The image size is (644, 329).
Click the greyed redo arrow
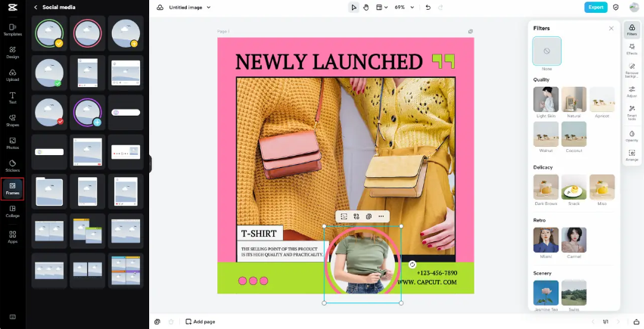(440, 8)
